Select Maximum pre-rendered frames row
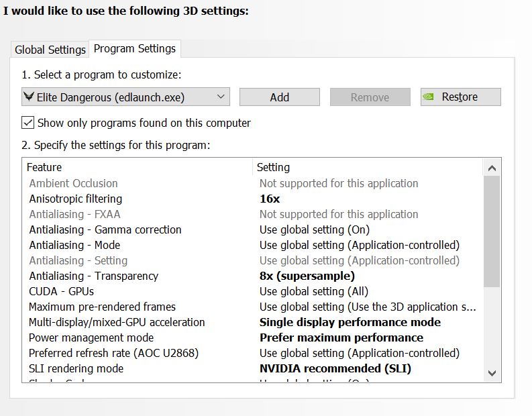The height and width of the screenshot is (416, 532). pos(102,307)
